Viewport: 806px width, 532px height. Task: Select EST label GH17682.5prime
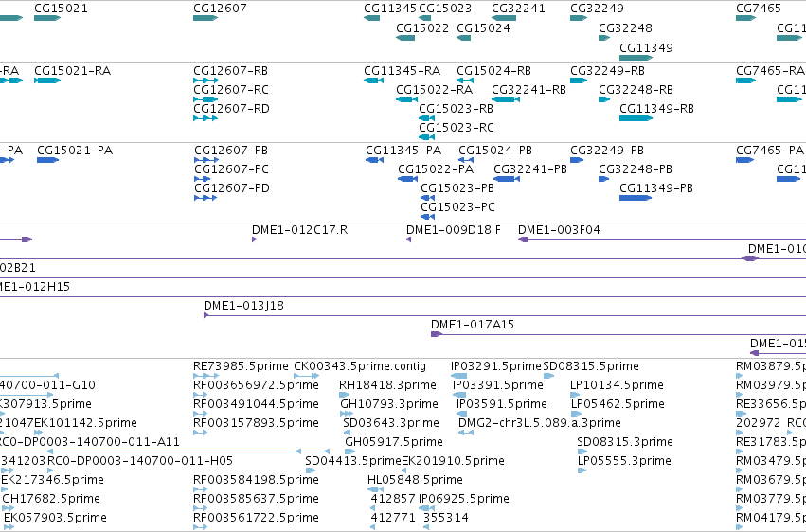click(x=51, y=499)
